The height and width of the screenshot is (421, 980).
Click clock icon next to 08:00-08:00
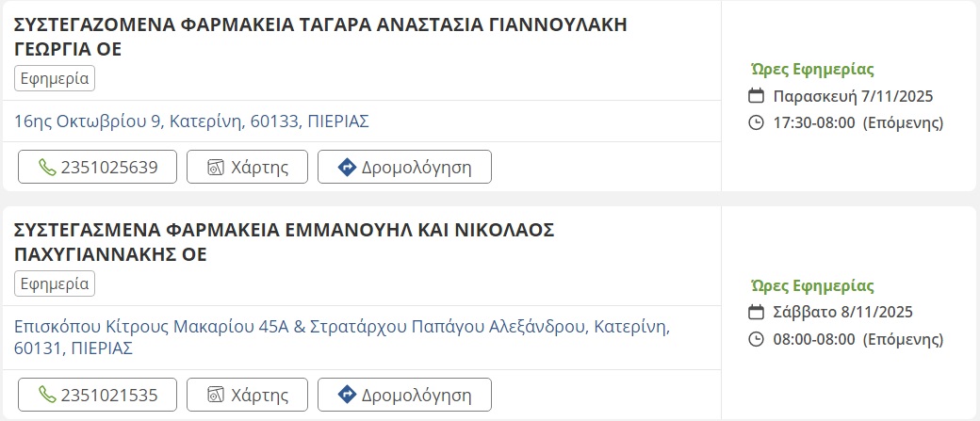(x=756, y=339)
